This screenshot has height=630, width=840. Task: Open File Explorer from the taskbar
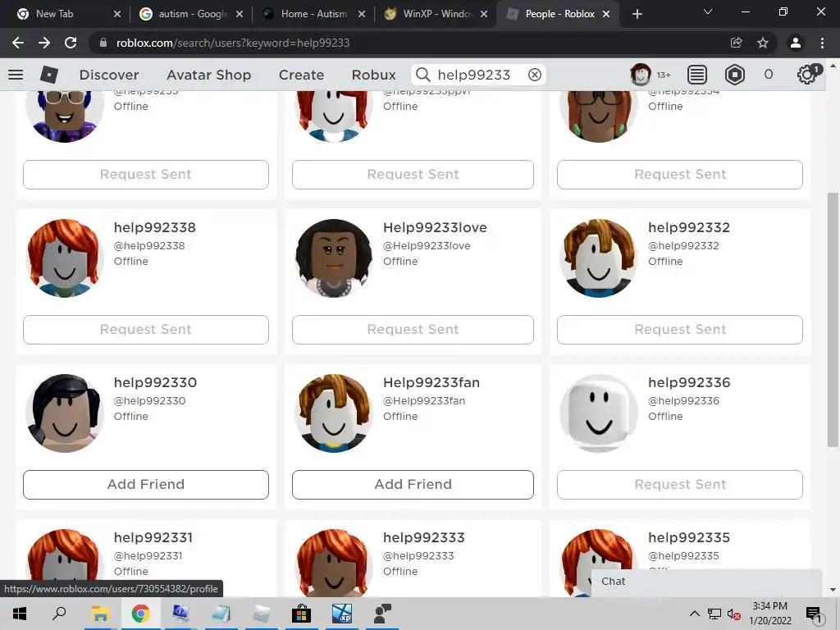click(x=100, y=614)
